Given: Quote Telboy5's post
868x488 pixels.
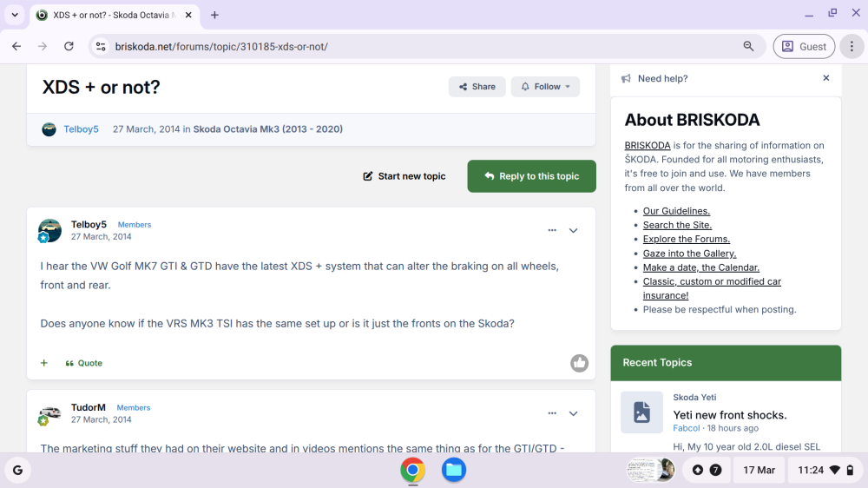Looking at the screenshot, I should (x=84, y=363).
